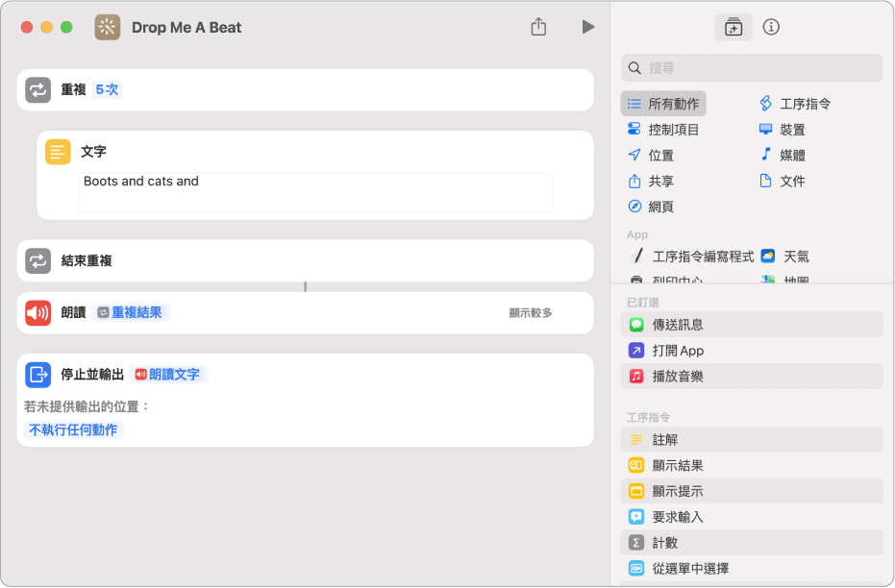895x588 pixels.
Task: Select the 天氣 app actions
Action: click(x=785, y=257)
